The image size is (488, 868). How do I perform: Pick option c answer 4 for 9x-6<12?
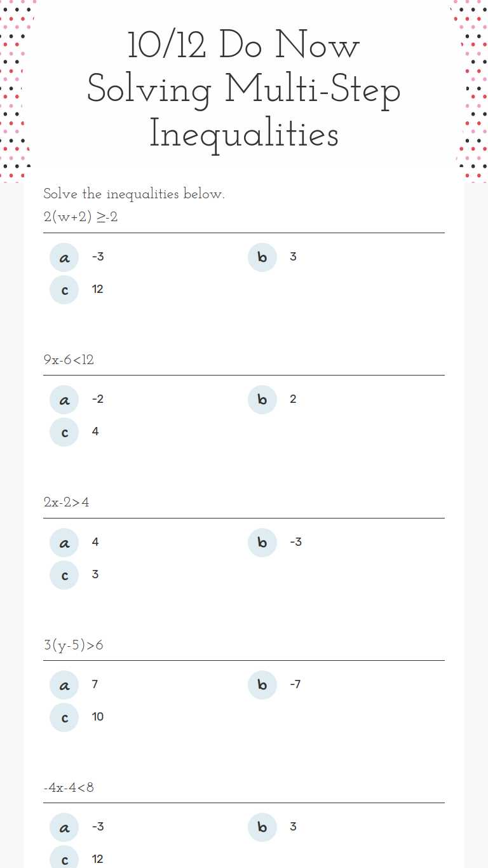[64, 432]
